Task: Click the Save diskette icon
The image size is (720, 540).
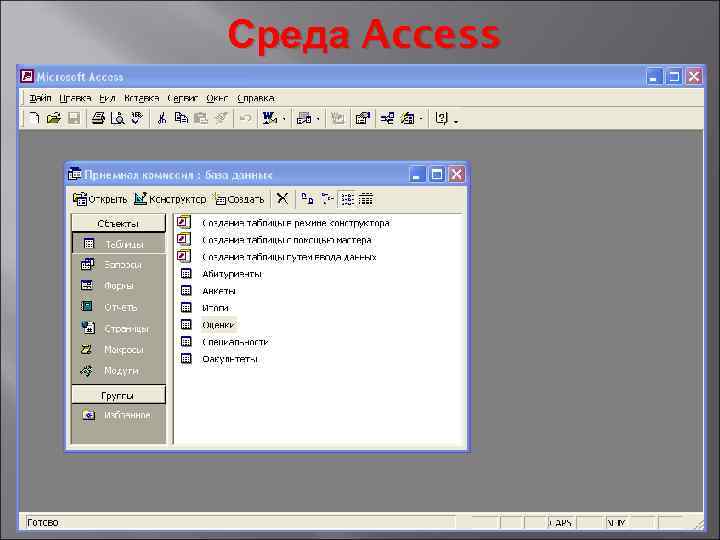Action: point(73,118)
